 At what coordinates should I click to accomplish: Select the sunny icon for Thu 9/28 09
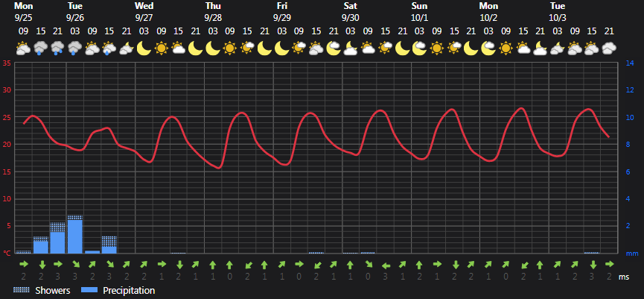coord(230,48)
